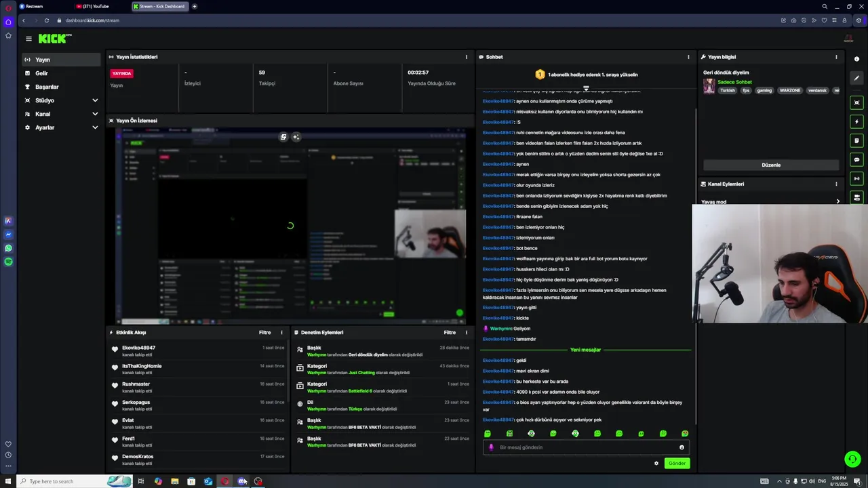Click the pop-out icon on stream preview
The image size is (868, 488).
pos(283,137)
